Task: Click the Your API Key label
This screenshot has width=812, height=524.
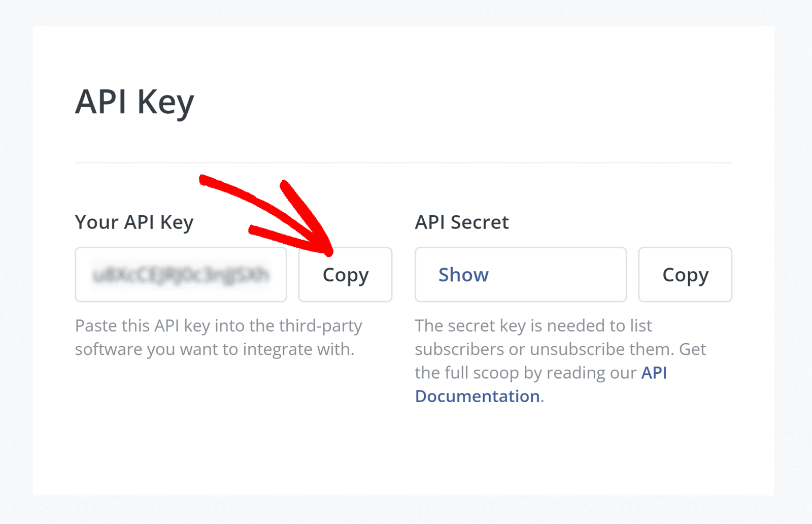Action: [x=134, y=222]
